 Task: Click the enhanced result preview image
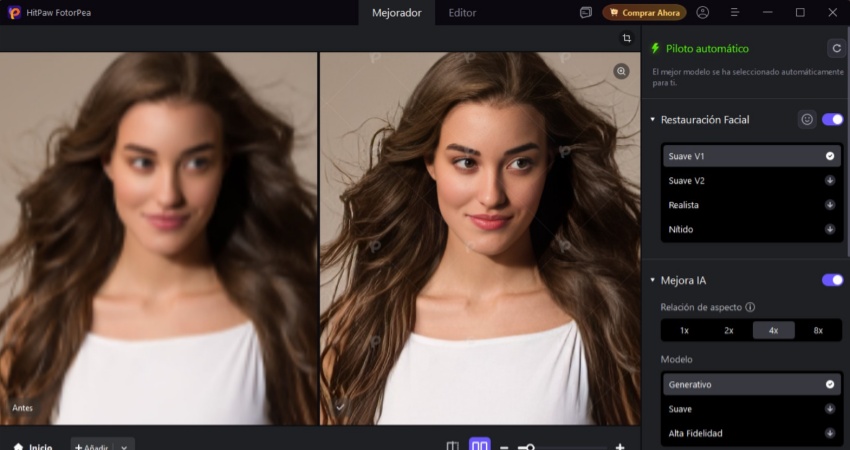[480, 238]
